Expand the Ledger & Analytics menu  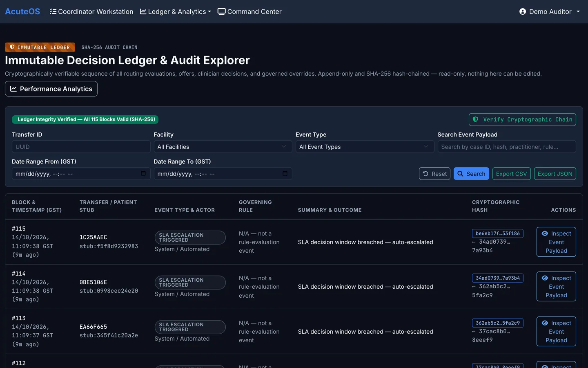176,11
